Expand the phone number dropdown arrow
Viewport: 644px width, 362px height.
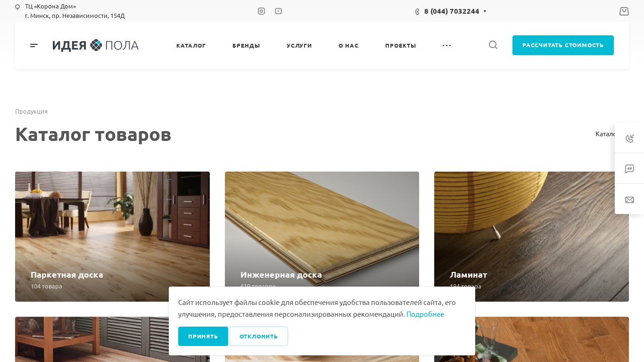485,11
